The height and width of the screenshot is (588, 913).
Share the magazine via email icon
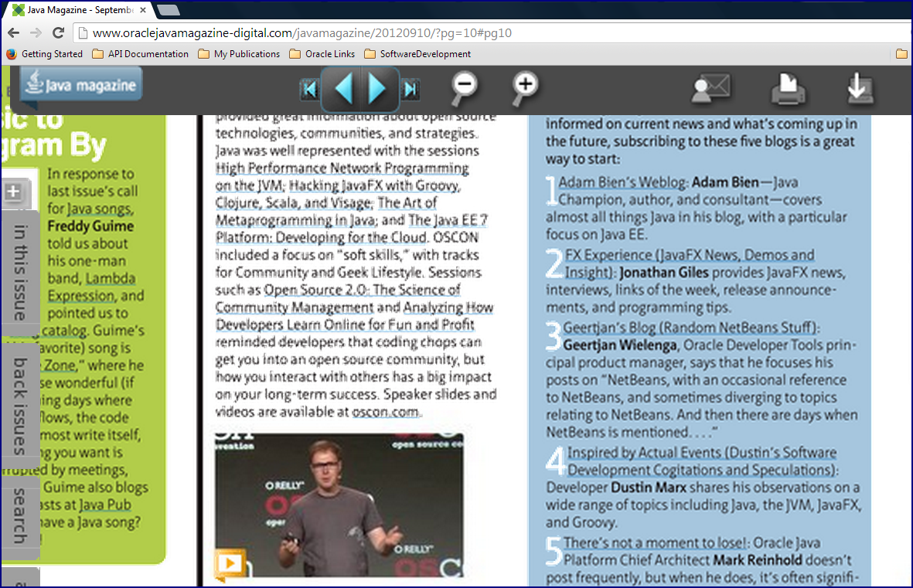(x=711, y=89)
